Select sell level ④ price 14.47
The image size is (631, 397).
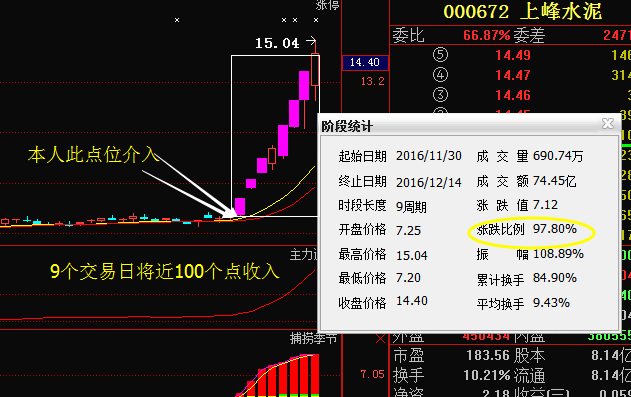point(513,75)
